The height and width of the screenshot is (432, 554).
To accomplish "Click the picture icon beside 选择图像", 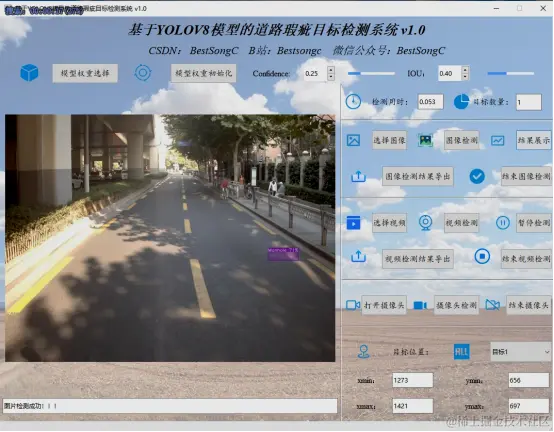I will (353, 140).
